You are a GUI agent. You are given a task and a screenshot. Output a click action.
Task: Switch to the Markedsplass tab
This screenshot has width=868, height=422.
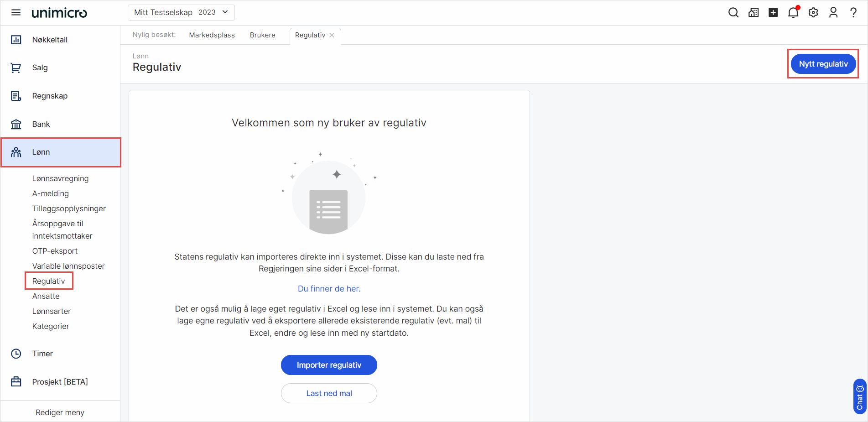pyautogui.click(x=212, y=35)
